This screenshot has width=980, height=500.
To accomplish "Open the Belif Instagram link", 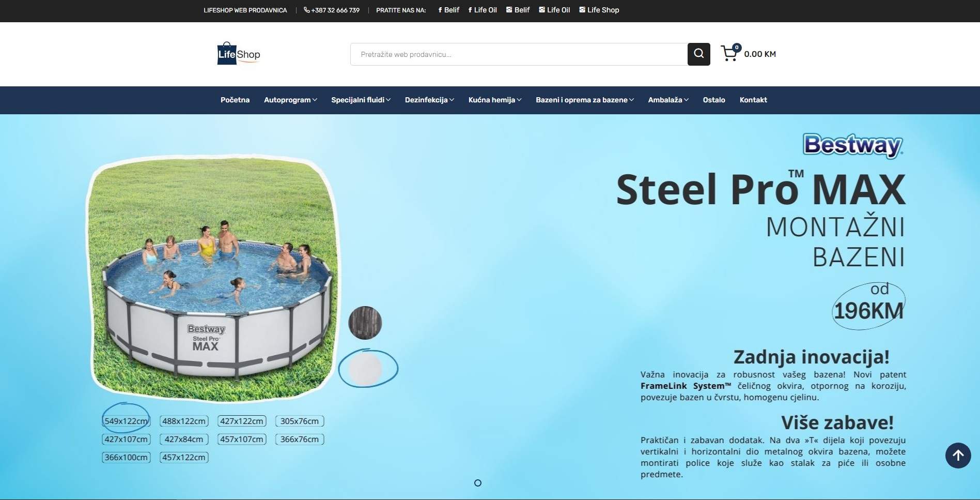I will pyautogui.click(x=518, y=10).
